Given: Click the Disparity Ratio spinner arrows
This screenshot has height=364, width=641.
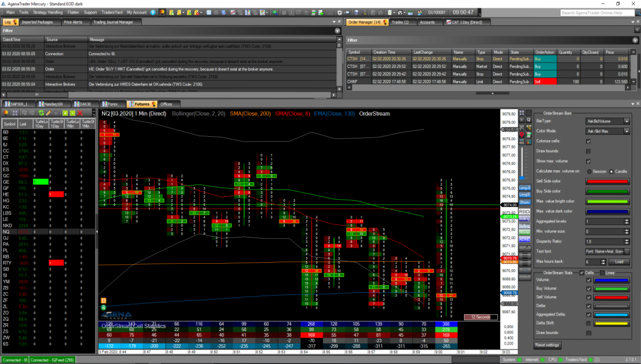Looking at the screenshot, I should tap(627, 241).
